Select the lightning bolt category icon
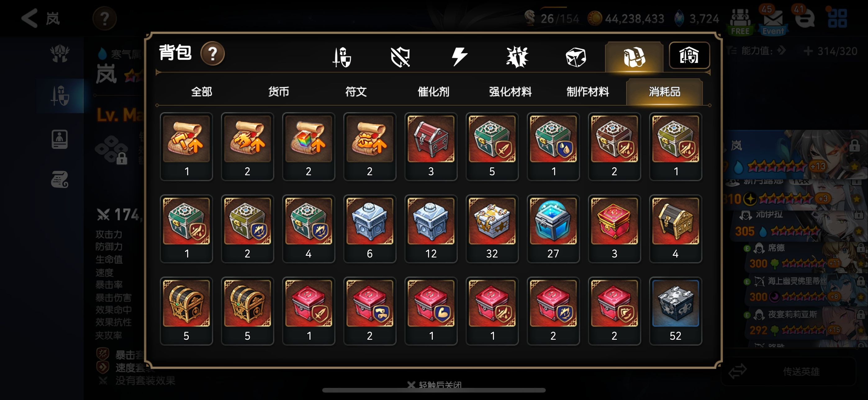 [x=459, y=57]
